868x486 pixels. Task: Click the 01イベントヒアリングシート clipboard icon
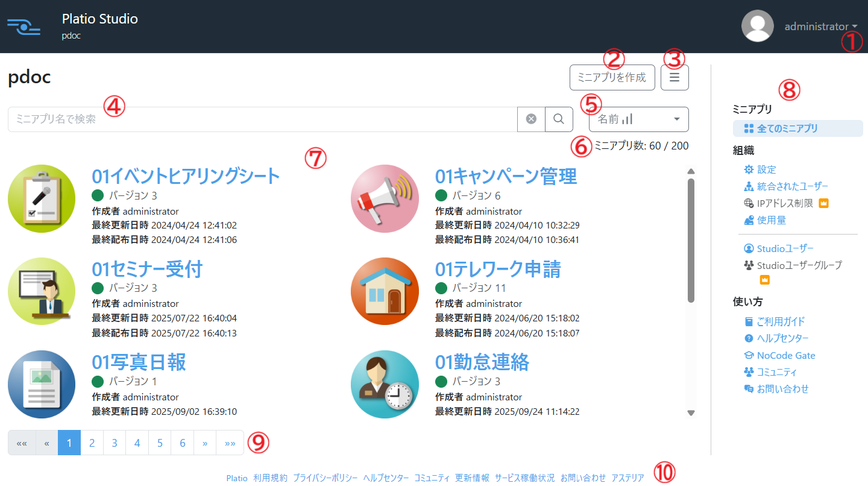(42, 198)
